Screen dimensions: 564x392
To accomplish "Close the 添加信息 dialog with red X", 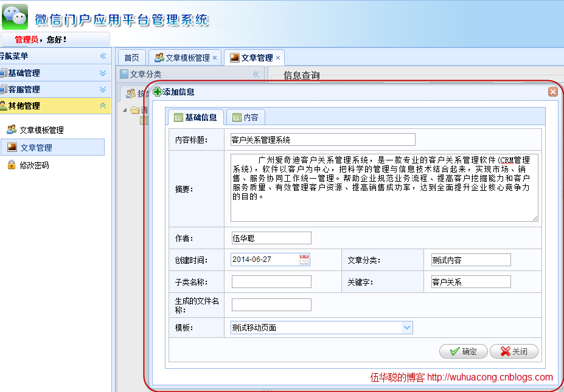I will point(553,92).
